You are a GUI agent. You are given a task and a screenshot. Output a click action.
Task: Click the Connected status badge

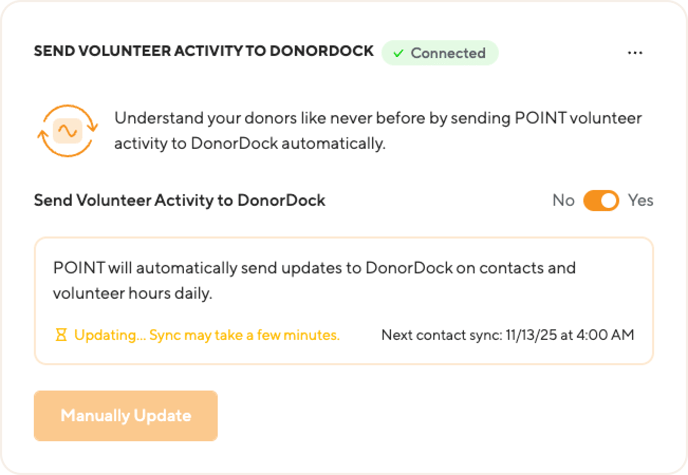[439, 53]
